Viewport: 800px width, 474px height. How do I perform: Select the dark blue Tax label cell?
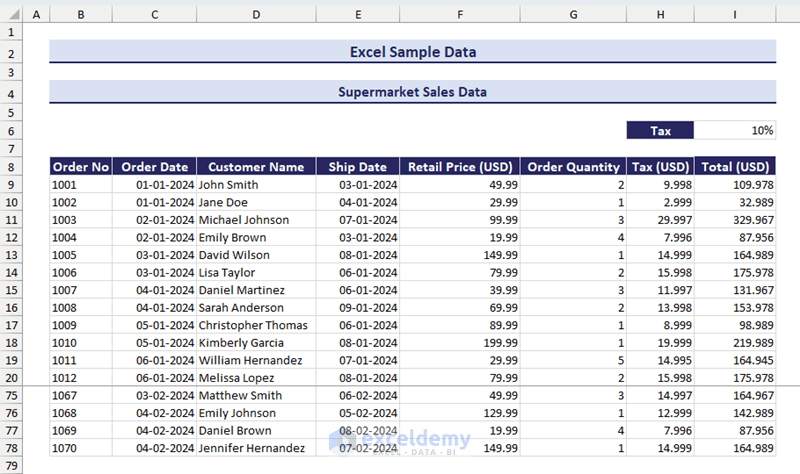point(660,130)
